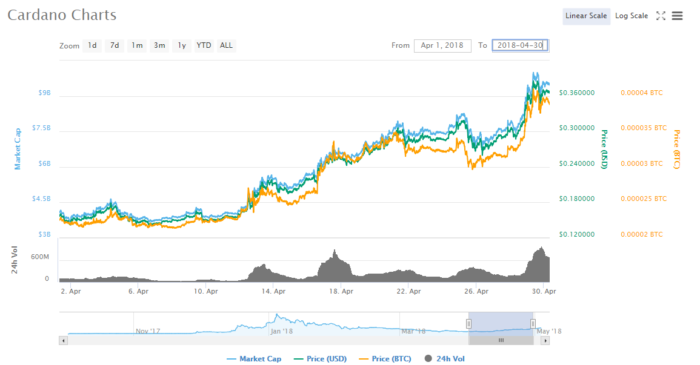Click the $7.5B market cap axis label
Image resolution: width=700 pixels, height=365 pixels.
[41, 128]
